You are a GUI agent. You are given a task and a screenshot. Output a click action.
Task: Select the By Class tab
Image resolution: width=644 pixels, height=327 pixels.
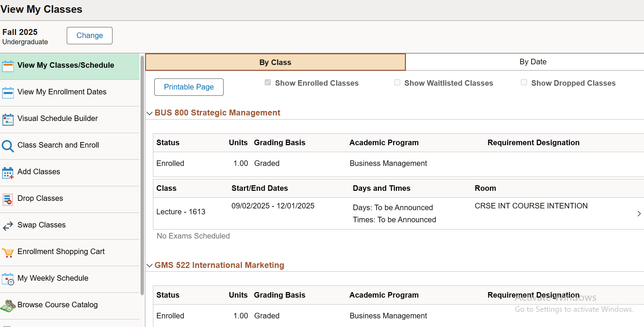pos(275,62)
